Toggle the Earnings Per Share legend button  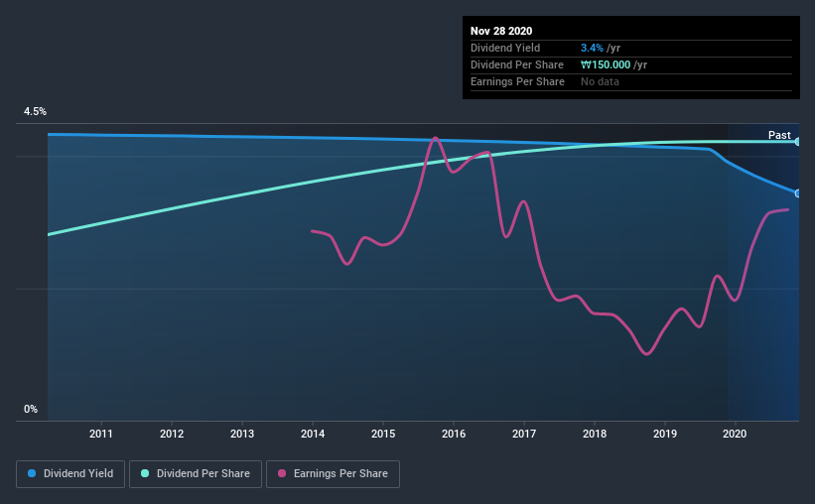coord(333,474)
